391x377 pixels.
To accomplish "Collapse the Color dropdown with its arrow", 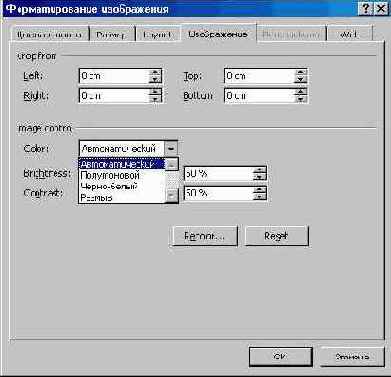I will pyautogui.click(x=171, y=148).
